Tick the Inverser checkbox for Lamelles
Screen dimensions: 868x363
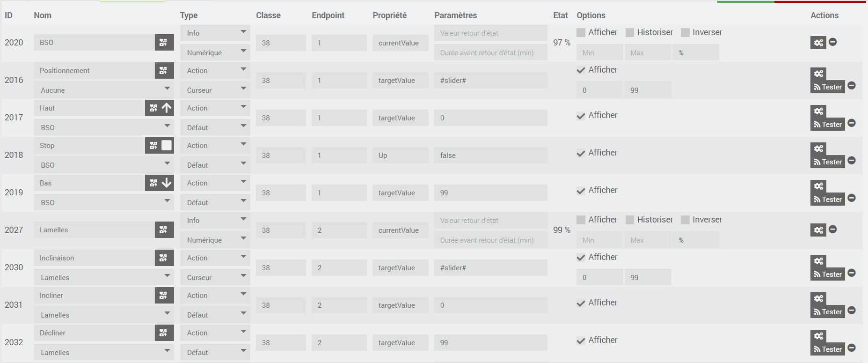pos(685,220)
